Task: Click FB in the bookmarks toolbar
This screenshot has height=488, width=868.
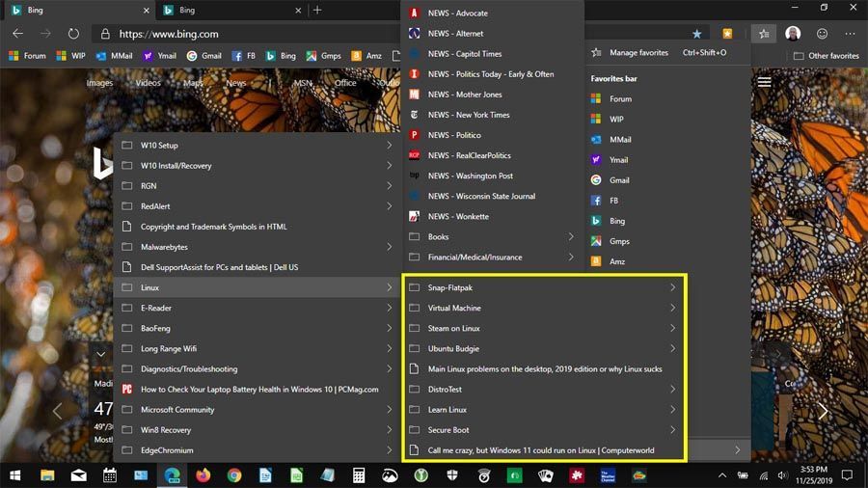Action: tap(244, 56)
